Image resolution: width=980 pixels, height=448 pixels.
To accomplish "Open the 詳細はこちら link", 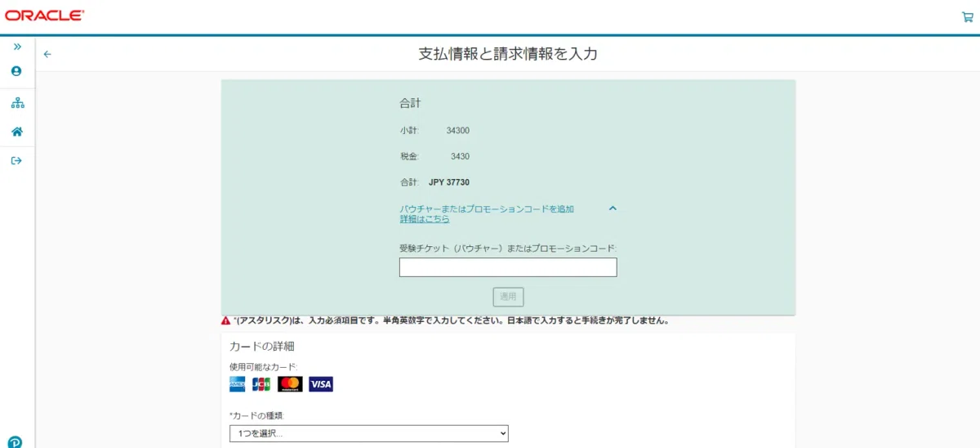I will (x=425, y=219).
